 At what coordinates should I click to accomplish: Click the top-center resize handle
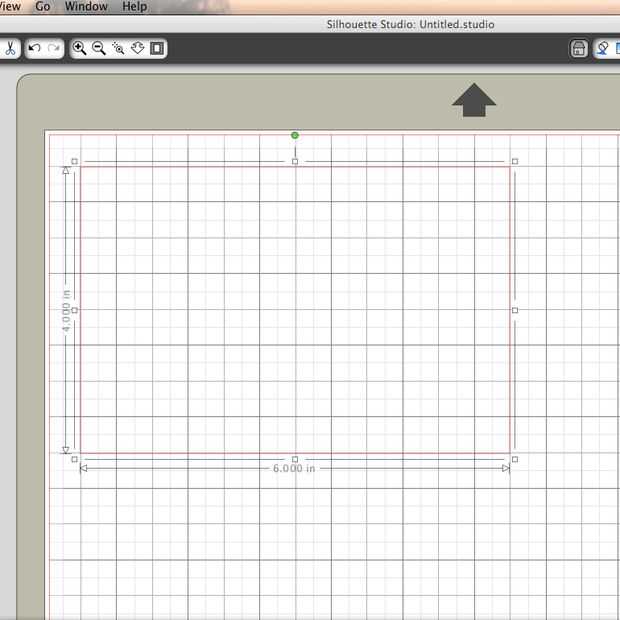point(295,161)
